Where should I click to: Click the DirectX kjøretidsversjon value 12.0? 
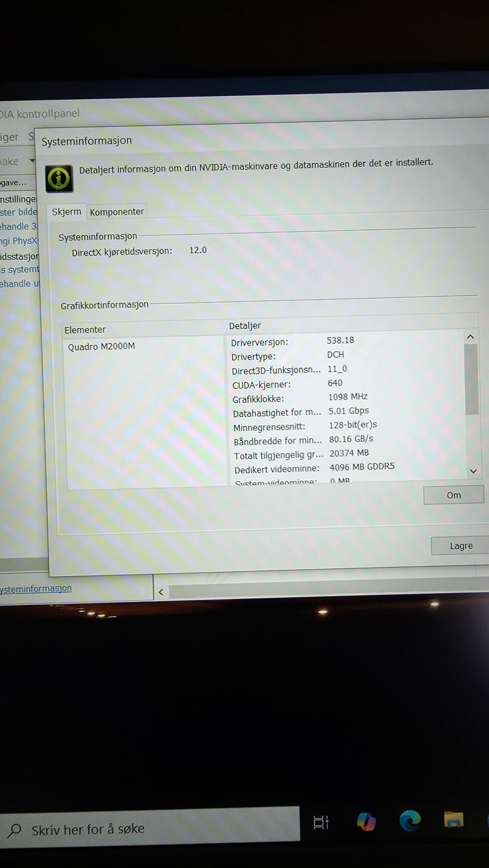198,250
